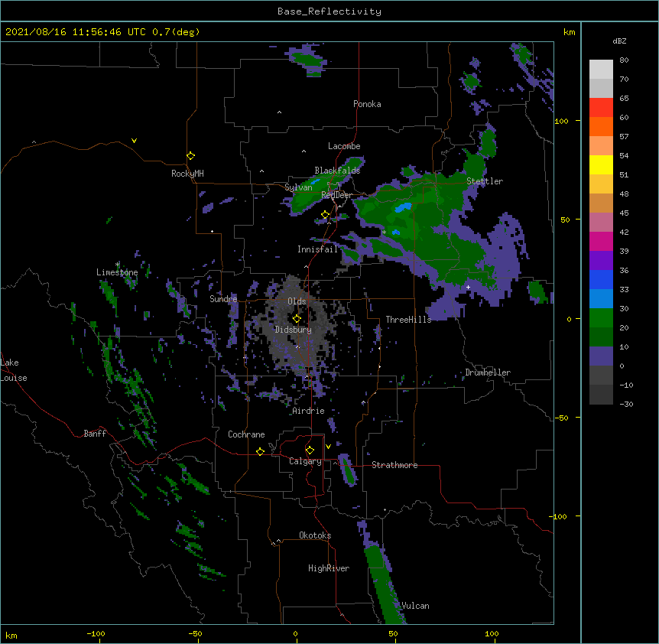Click the yellow diamond marker above RockyMH
Screen dimensions: 659x644
pyautogui.click(x=191, y=156)
